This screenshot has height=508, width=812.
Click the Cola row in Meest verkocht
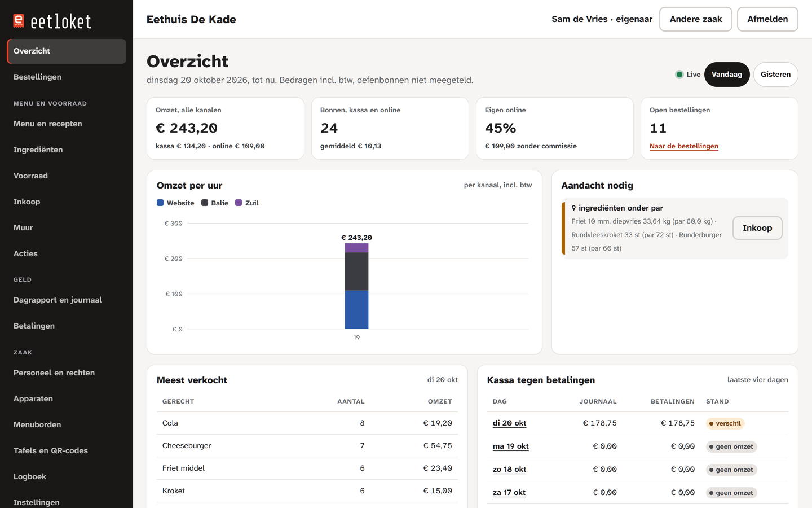click(x=307, y=423)
